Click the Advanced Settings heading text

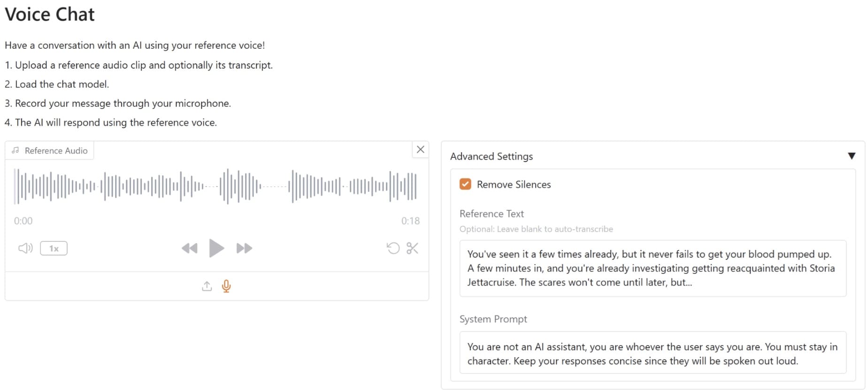click(x=492, y=156)
